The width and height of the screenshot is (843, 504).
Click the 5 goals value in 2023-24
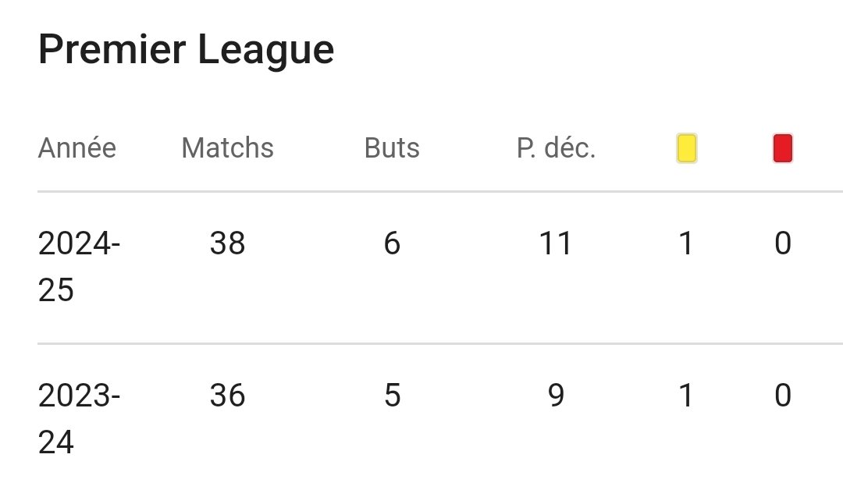[392, 396]
